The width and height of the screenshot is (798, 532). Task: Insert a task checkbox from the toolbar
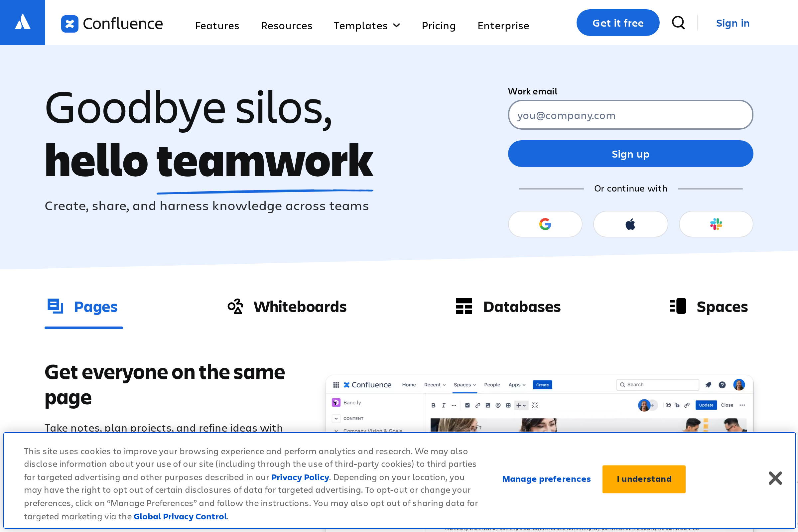coord(467,405)
